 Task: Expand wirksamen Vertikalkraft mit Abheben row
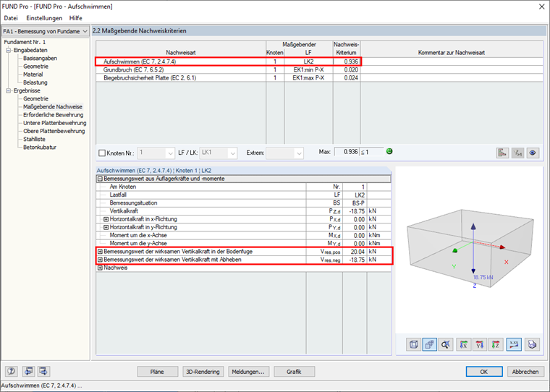click(100, 260)
